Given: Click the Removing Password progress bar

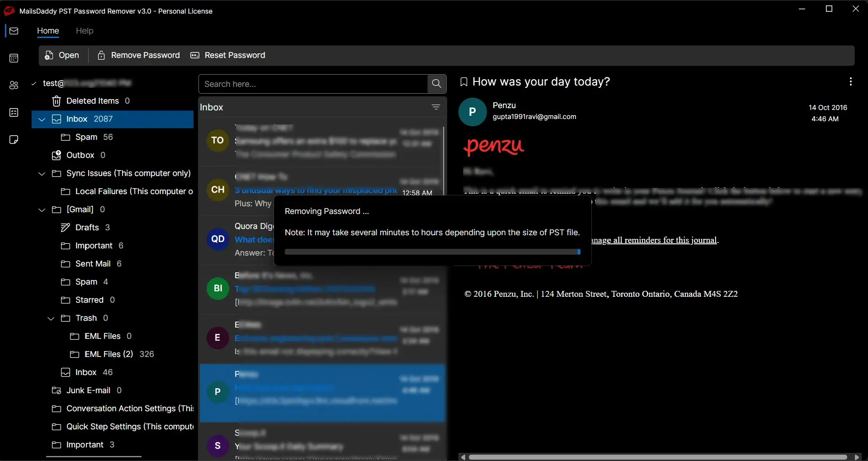Looking at the screenshot, I should coord(433,252).
